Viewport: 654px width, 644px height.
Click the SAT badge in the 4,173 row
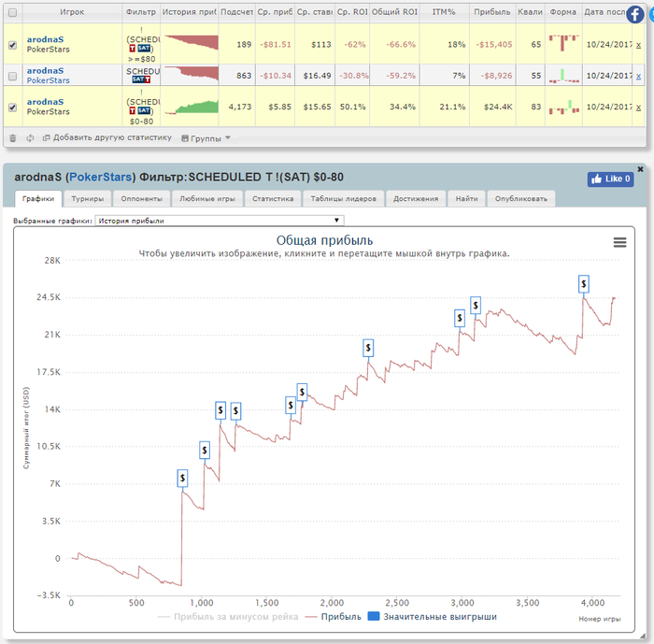tap(144, 110)
